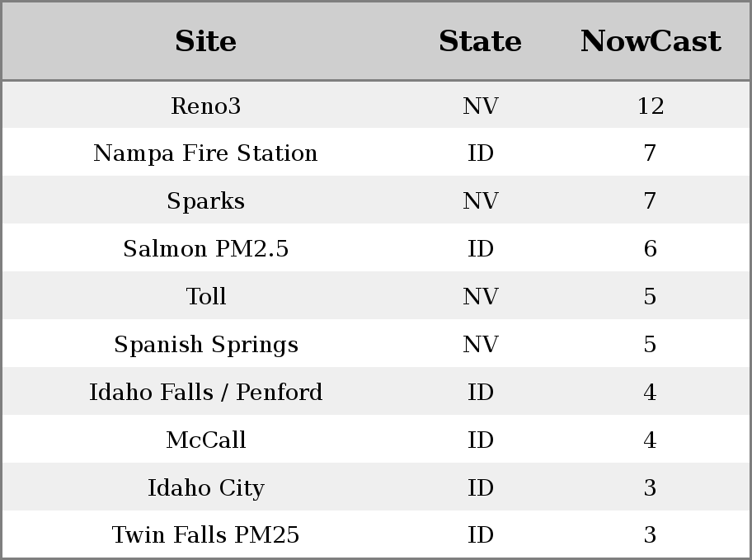Select the Toll site name
Viewport: 752px width, 560px height.
206,296
